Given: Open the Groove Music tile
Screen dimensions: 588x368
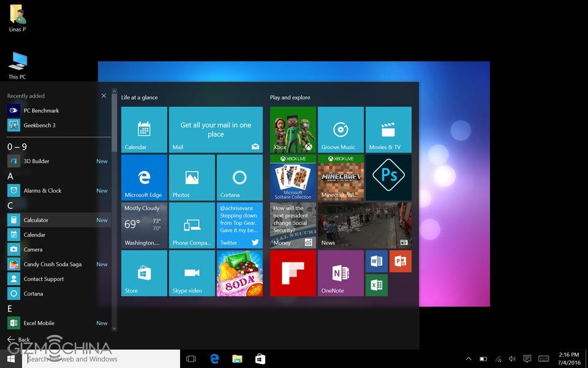Looking at the screenshot, I should pyautogui.click(x=341, y=129).
